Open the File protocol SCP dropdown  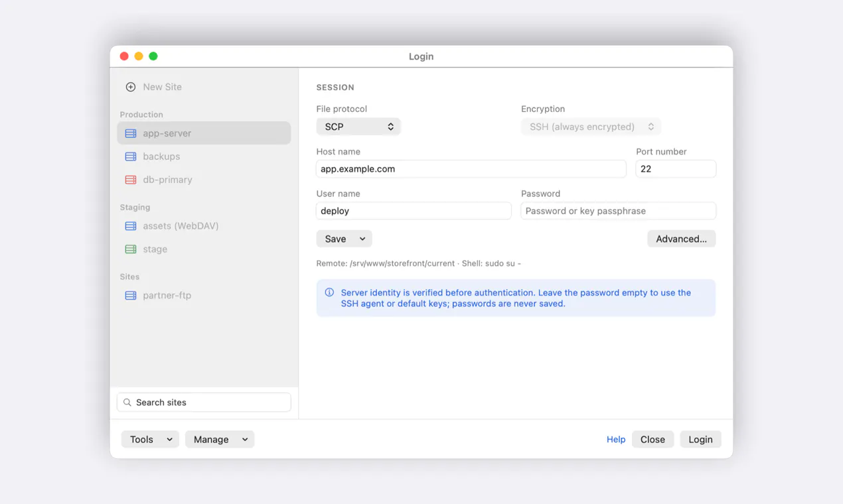[x=358, y=127]
